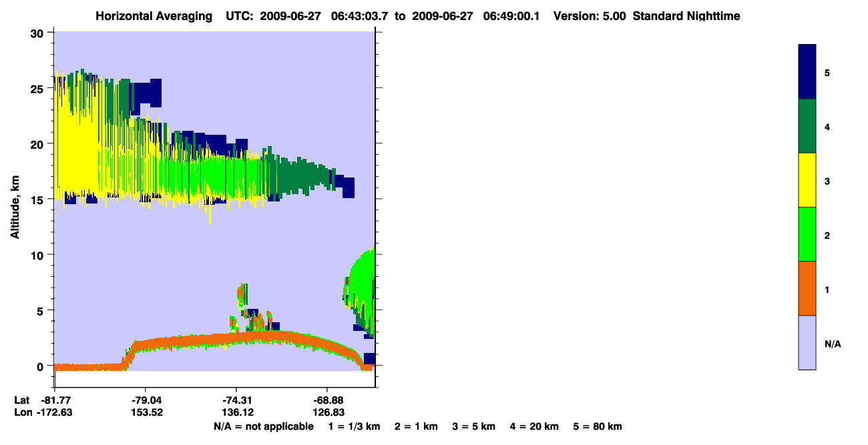Click the 10 km altitude tick label
This screenshot has width=868, height=445.
[38, 255]
